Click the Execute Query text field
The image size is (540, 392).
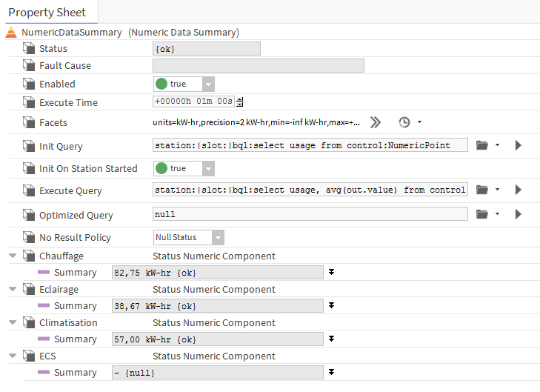click(310, 190)
